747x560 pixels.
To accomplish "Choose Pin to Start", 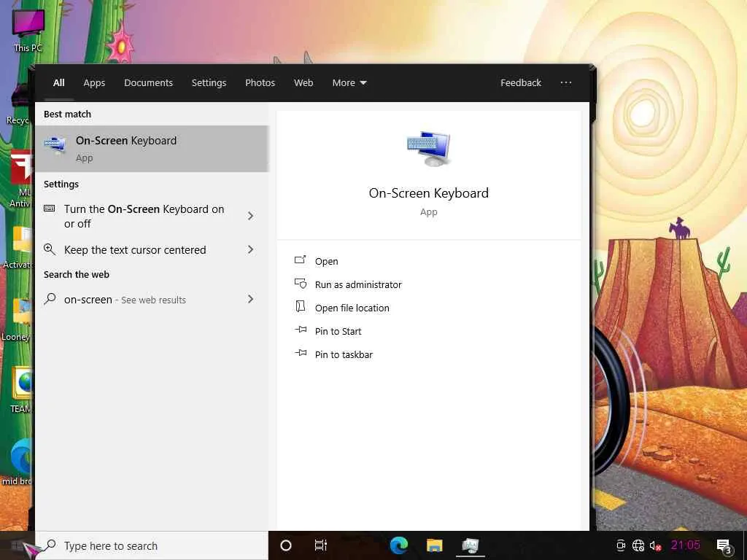I will tap(338, 332).
